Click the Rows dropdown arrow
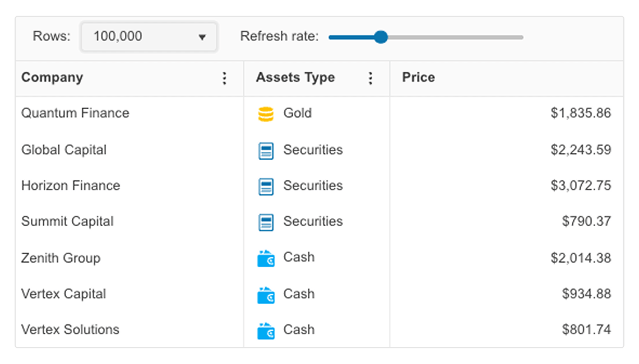This screenshot has width=639, height=364. coord(202,38)
